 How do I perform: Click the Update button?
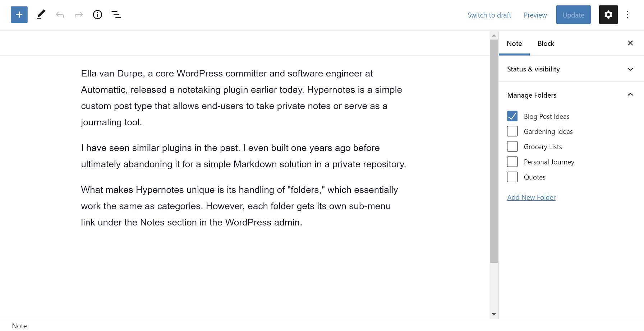coord(573,15)
